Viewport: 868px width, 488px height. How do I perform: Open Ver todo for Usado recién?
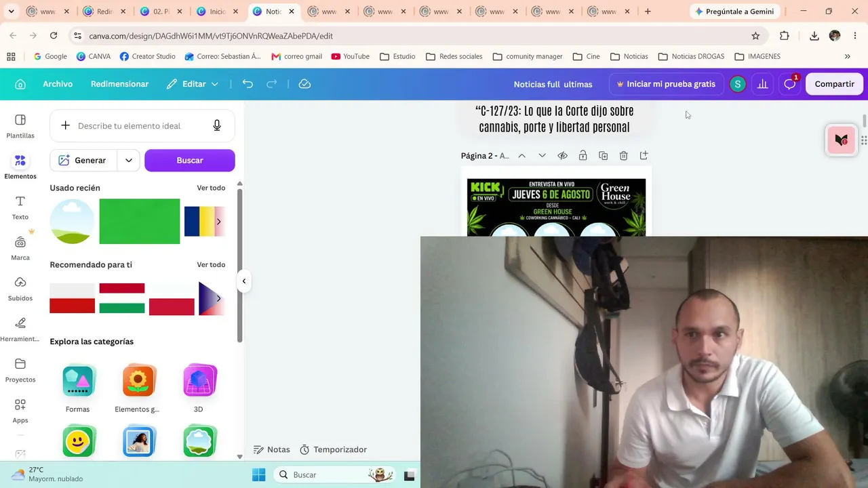(211, 188)
